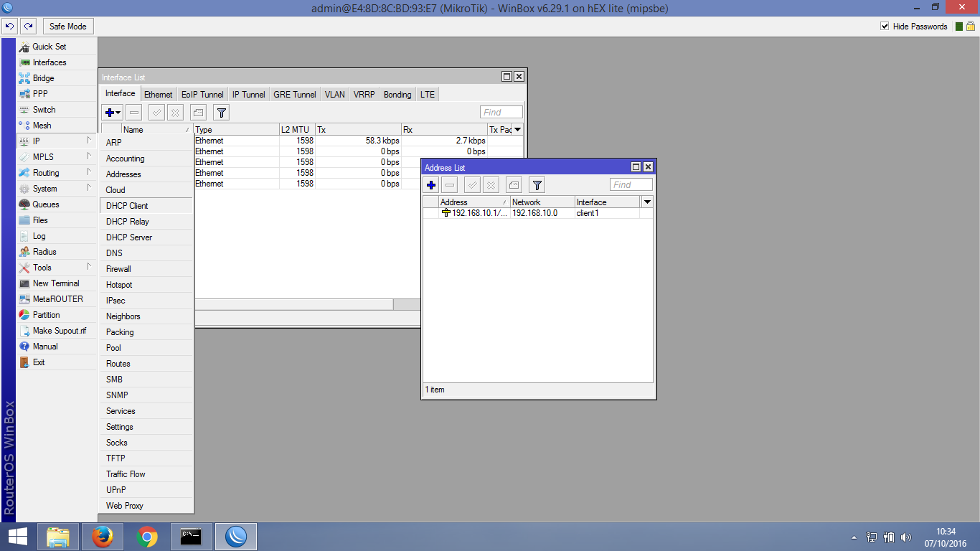
Task: Click the disable X icon in Address List
Action: [x=491, y=185]
